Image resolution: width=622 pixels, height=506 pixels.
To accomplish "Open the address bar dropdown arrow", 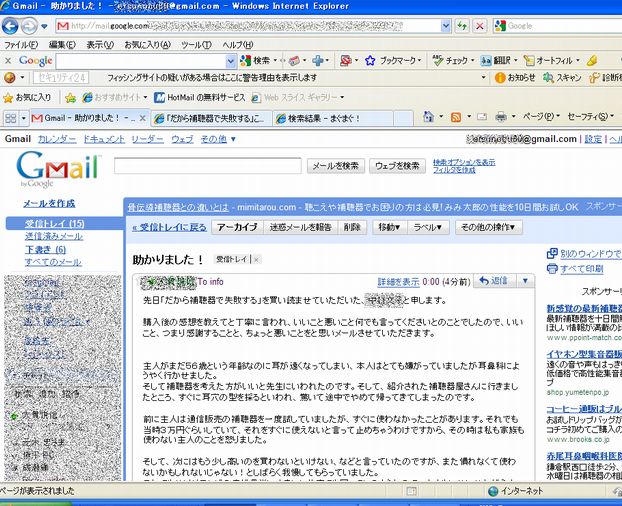I will point(445,26).
